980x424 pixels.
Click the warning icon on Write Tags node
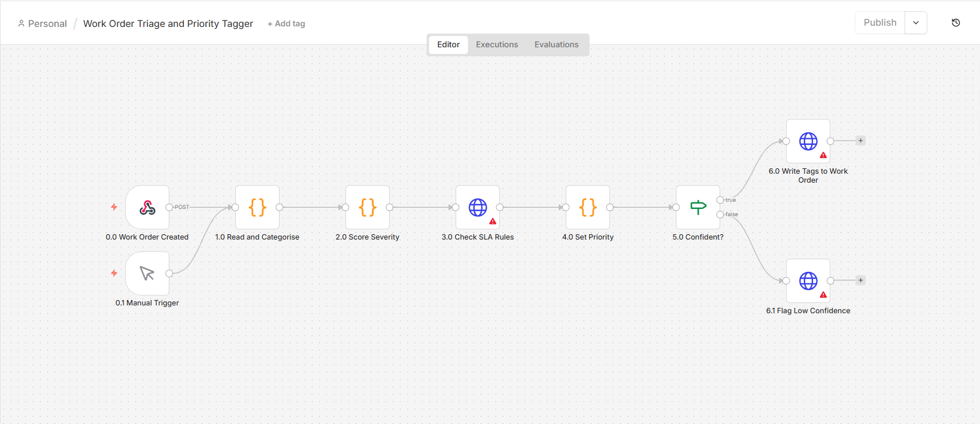(823, 156)
